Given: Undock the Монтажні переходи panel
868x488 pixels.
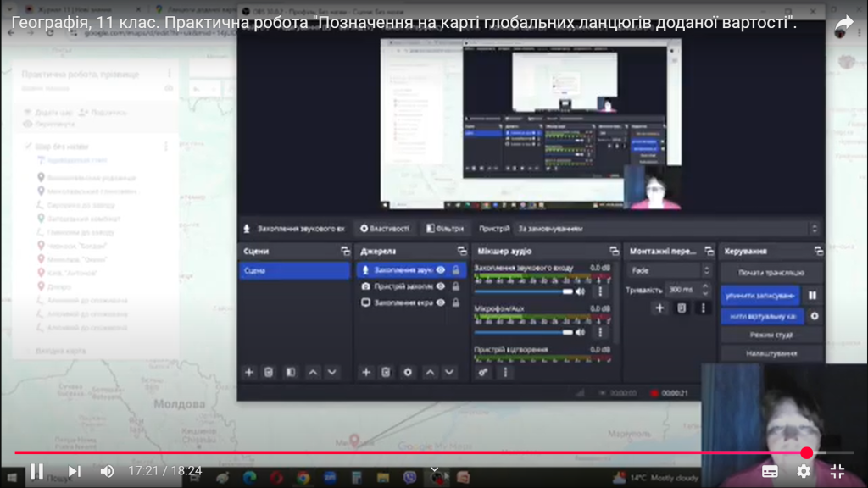Looking at the screenshot, I should (x=709, y=251).
